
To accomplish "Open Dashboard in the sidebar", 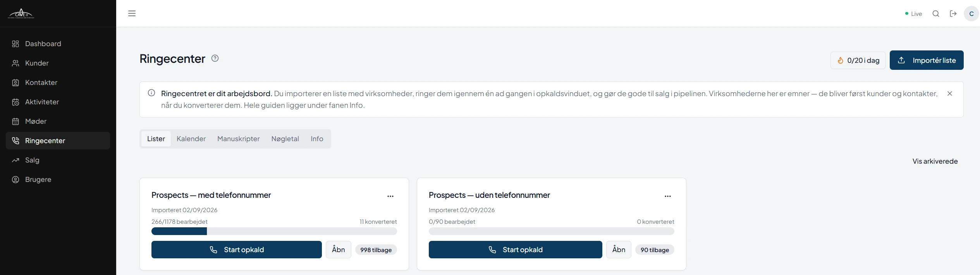I will point(58,44).
